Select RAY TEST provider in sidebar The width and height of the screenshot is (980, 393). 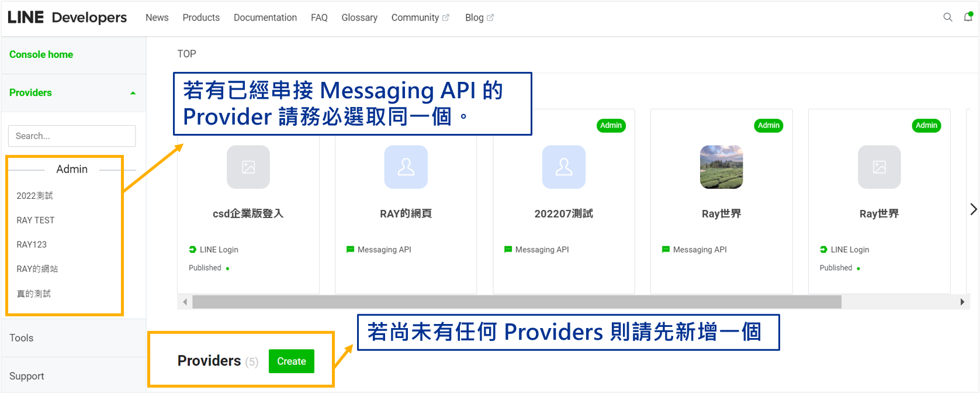36,220
